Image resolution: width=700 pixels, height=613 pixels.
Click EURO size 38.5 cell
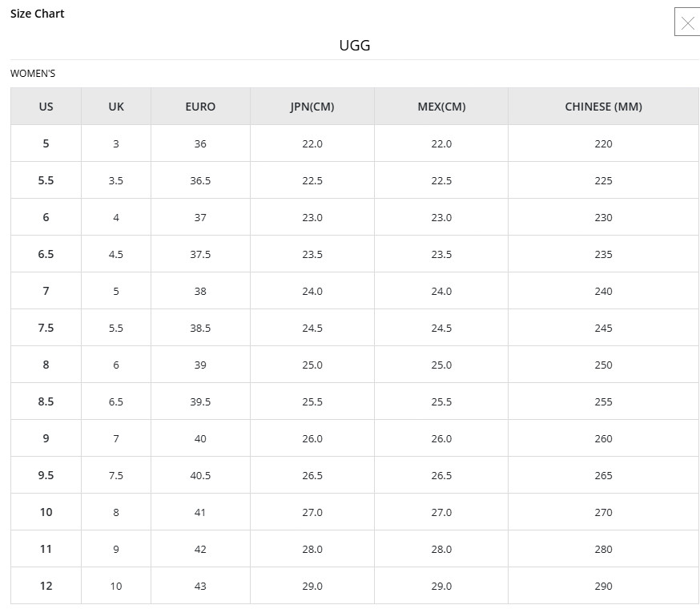[200, 328]
